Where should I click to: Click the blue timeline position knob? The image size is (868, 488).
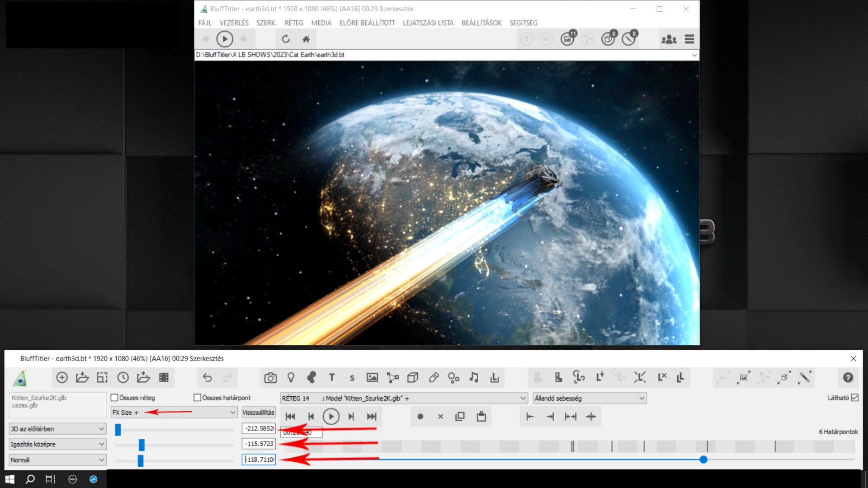point(703,460)
